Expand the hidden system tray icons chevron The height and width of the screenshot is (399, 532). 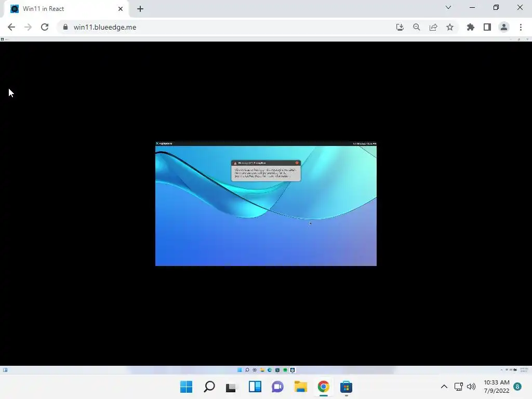click(x=444, y=387)
